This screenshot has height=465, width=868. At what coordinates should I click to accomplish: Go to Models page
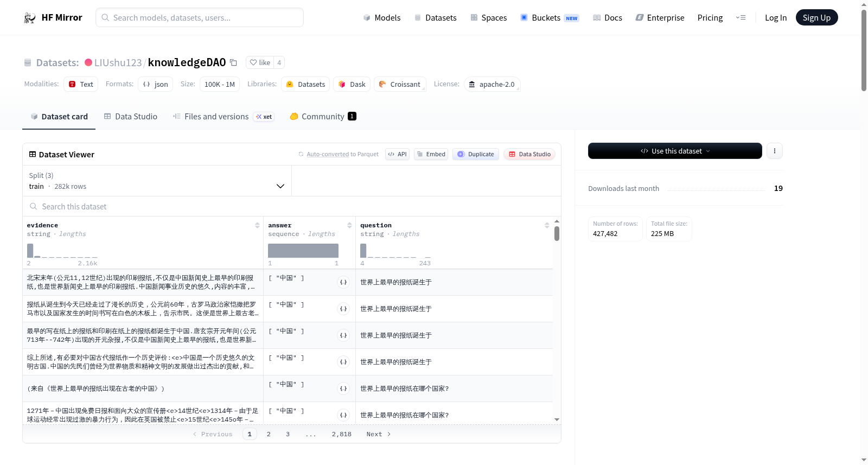click(382, 17)
